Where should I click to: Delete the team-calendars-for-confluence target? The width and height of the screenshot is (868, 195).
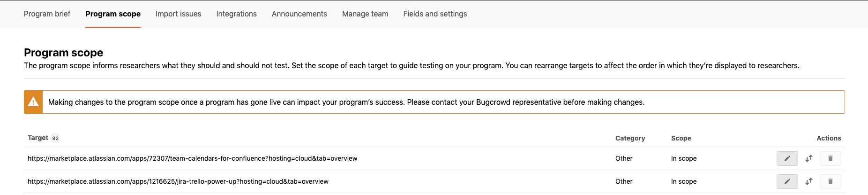(x=830, y=159)
